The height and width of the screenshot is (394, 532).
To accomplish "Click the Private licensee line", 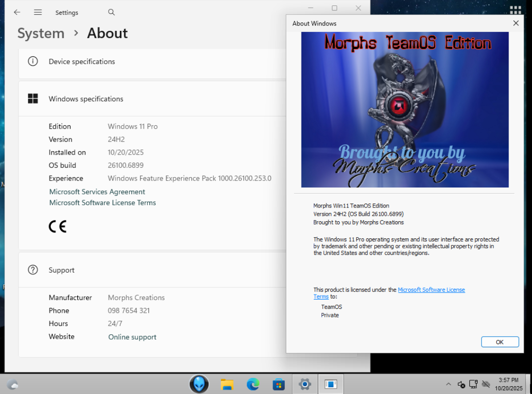I will click(330, 315).
